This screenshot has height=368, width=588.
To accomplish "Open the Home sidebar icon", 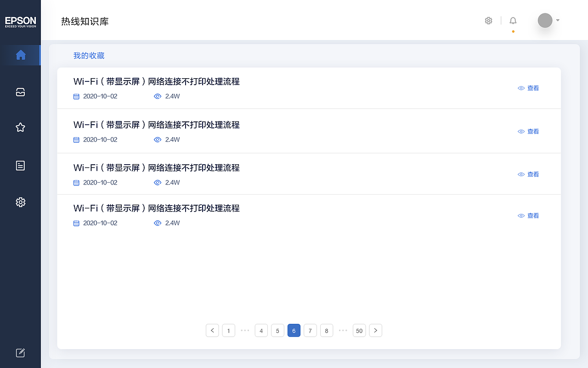I will point(21,55).
